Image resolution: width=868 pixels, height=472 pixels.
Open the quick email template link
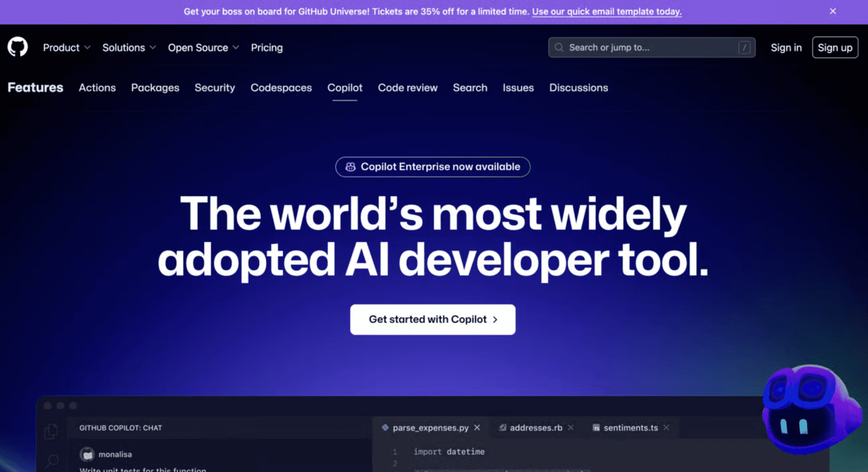click(607, 12)
